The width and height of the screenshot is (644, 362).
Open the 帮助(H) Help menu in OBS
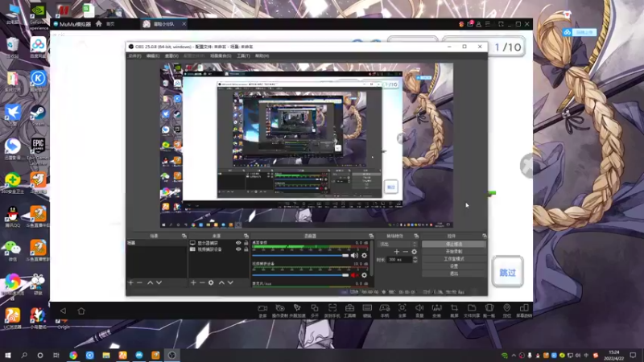pyautogui.click(x=262, y=56)
